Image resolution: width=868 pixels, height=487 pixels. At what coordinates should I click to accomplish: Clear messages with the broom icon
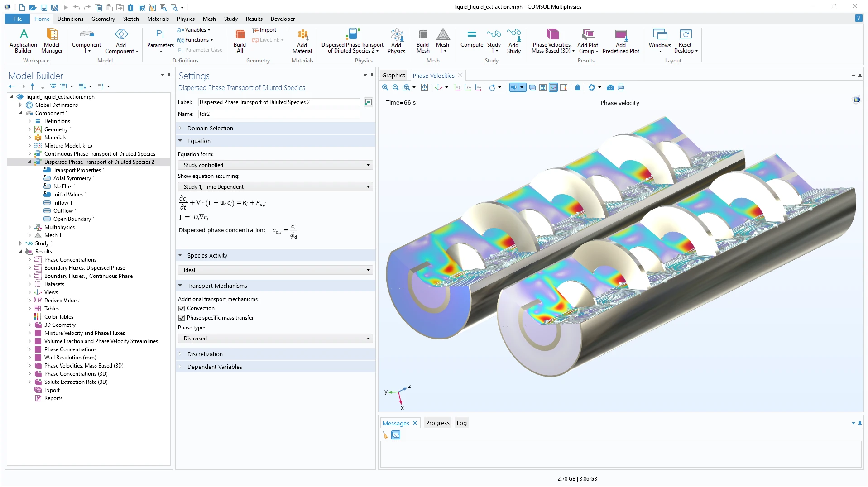385,435
